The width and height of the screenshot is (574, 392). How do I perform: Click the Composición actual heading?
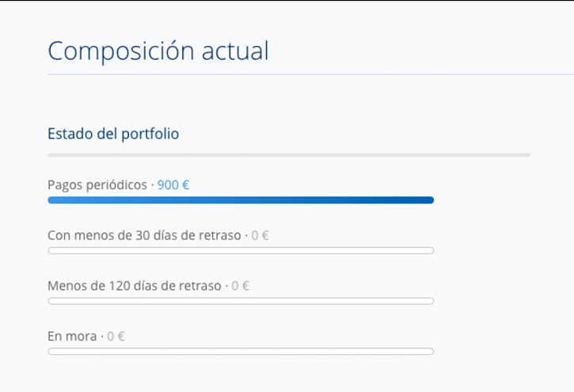158,51
